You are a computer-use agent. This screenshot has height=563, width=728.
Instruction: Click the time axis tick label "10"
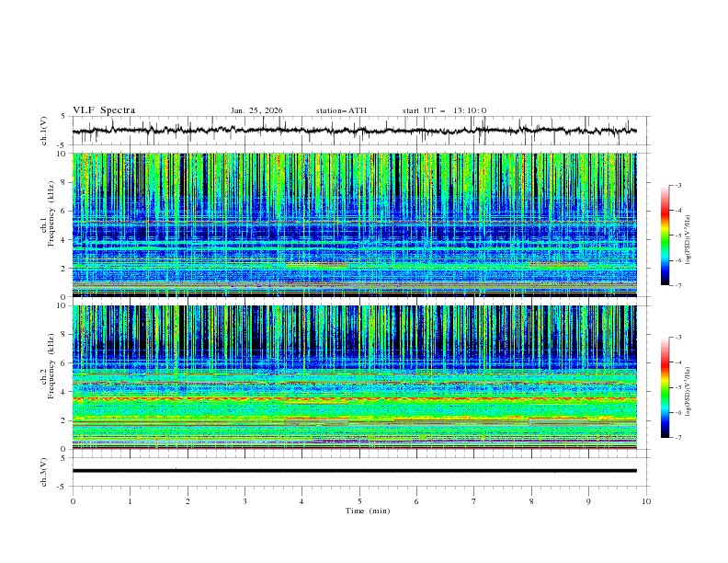646,501
